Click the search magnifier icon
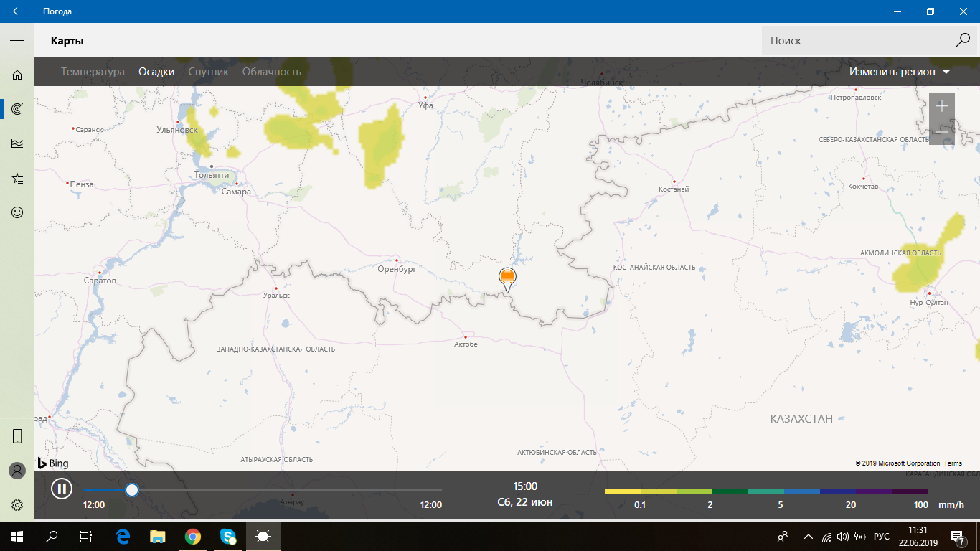 (963, 40)
